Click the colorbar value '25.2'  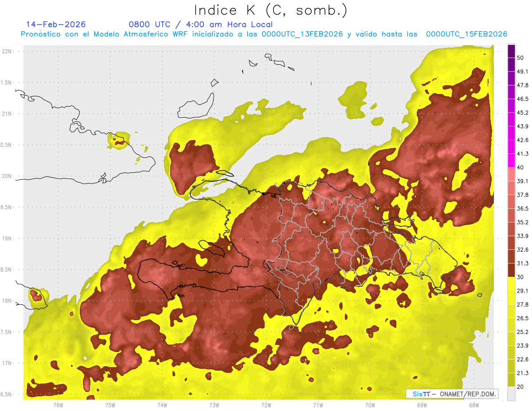click(523, 332)
